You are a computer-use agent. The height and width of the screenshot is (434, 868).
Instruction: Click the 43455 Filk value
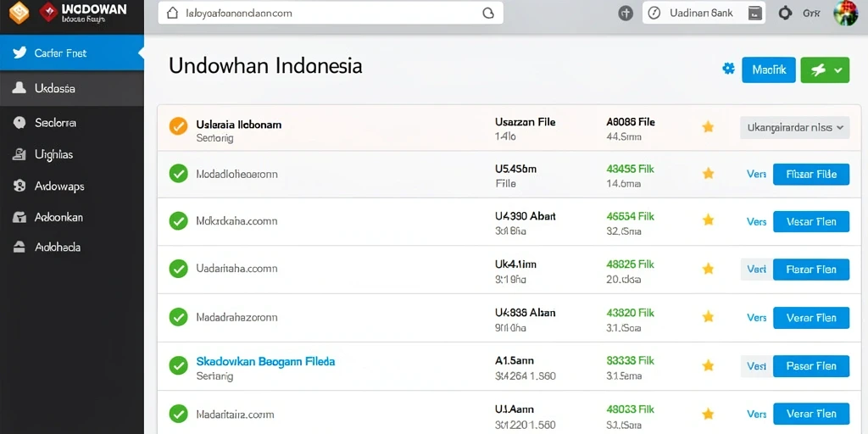coord(630,169)
